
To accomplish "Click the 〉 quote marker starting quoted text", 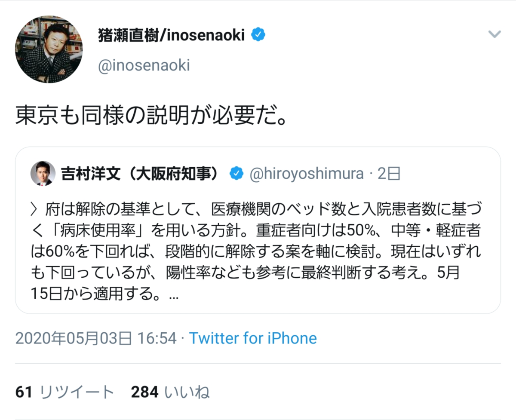I will tap(36, 209).
